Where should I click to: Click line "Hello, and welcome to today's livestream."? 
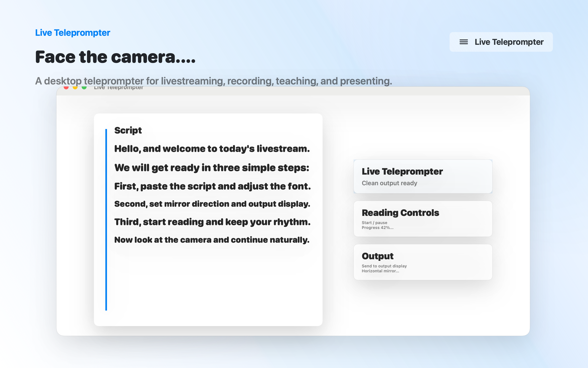(212, 149)
